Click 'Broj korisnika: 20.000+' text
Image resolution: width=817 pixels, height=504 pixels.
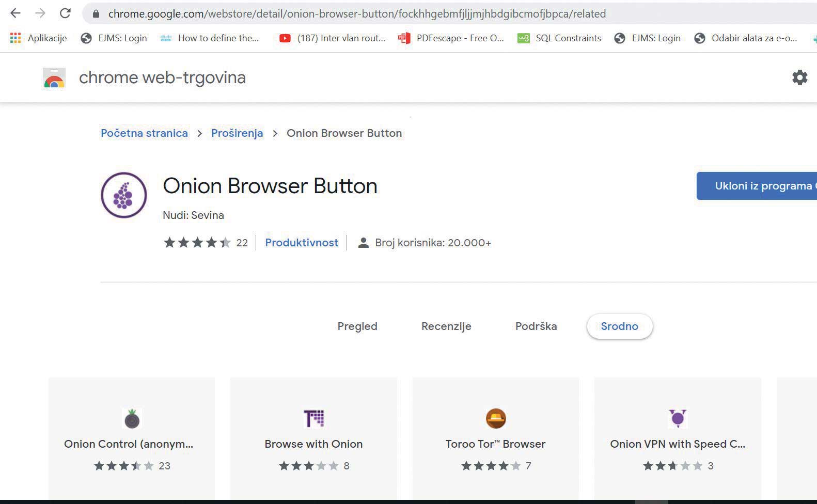(x=433, y=243)
